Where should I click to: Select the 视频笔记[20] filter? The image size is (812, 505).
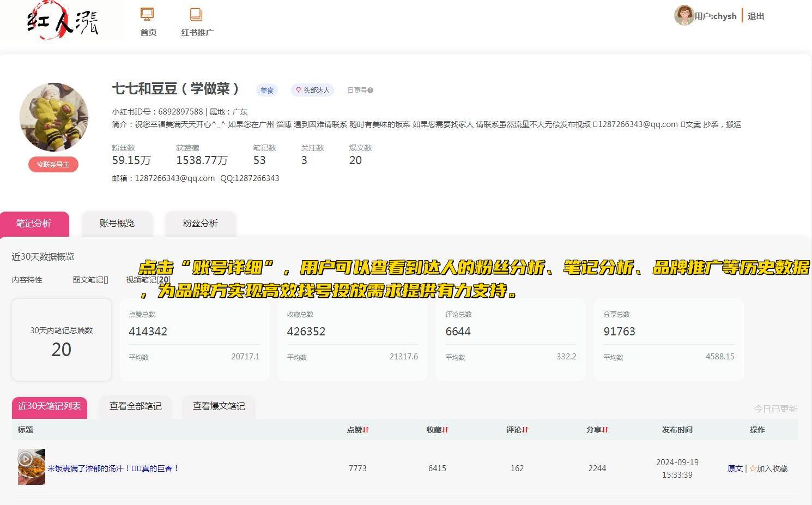[x=148, y=280]
